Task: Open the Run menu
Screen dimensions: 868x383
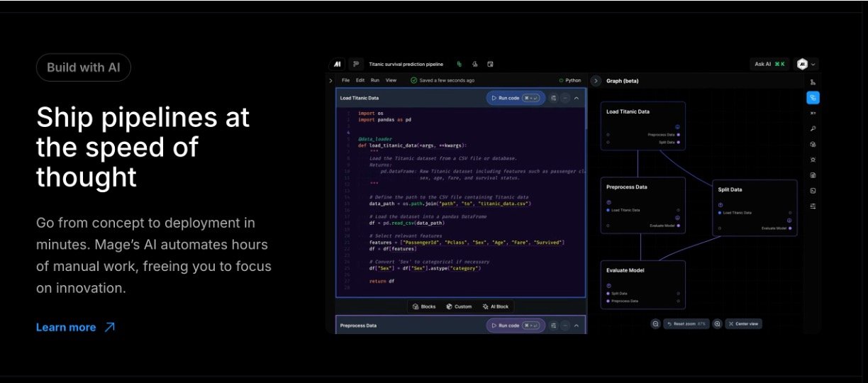Action: (x=375, y=81)
